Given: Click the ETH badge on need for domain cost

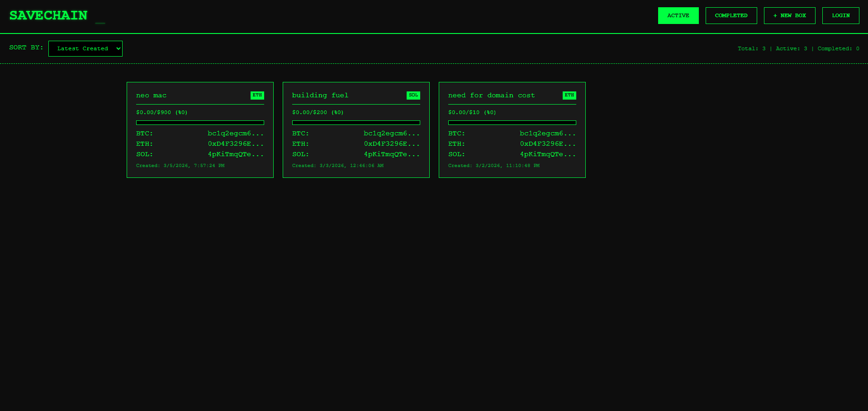Looking at the screenshot, I should click(569, 95).
